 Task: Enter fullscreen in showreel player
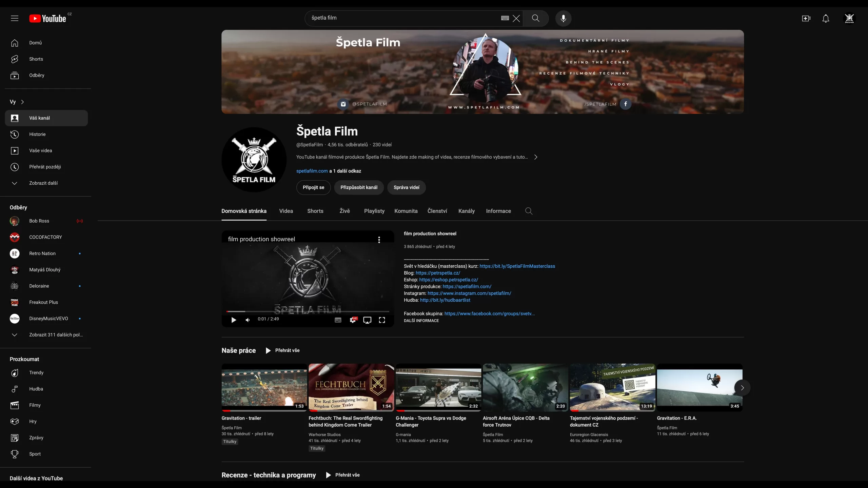pos(382,320)
